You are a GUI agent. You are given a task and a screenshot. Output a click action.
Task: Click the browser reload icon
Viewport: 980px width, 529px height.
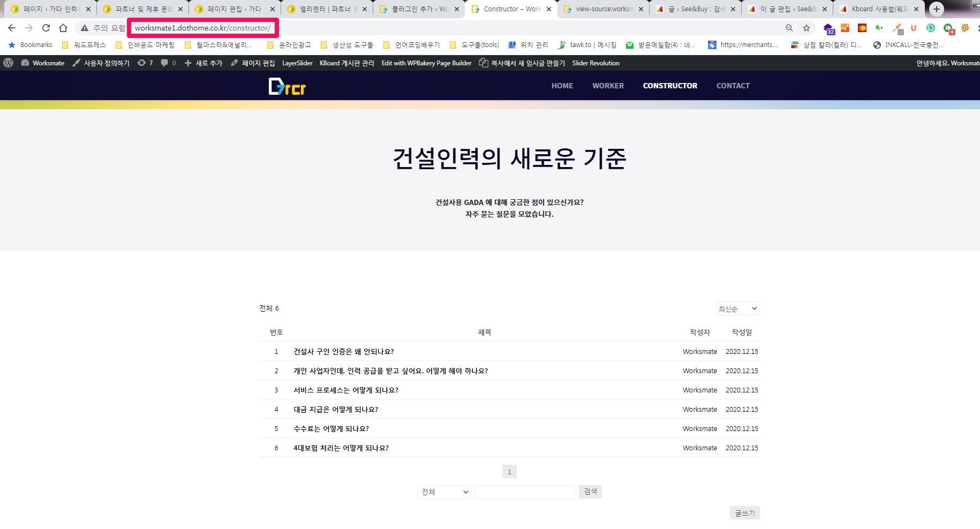pos(46,28)
